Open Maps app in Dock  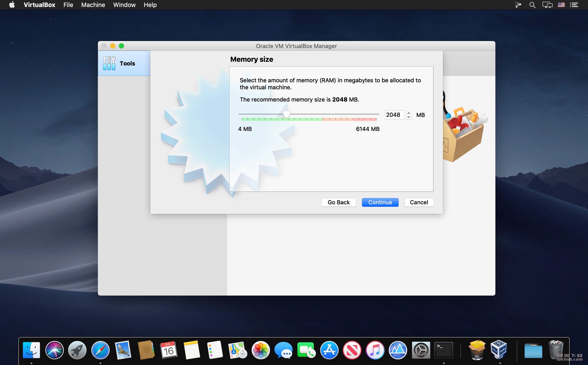(x=238, y=350)
